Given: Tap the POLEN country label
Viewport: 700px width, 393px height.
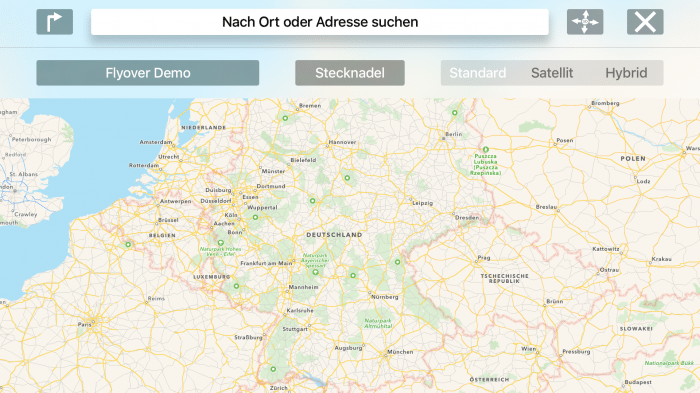Looking at the screenshot, I should pos(633,159).
